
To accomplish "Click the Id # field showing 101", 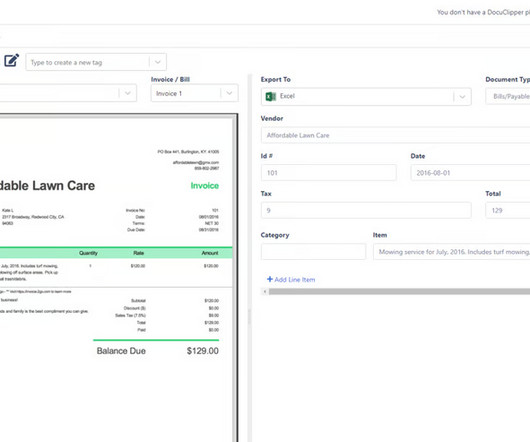I will [329, 173].
